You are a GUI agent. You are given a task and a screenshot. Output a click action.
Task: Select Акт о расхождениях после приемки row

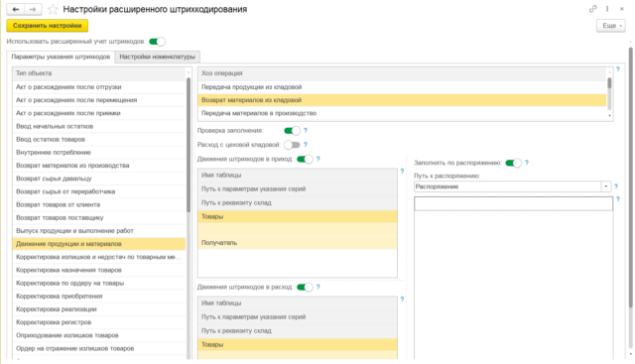99,113
